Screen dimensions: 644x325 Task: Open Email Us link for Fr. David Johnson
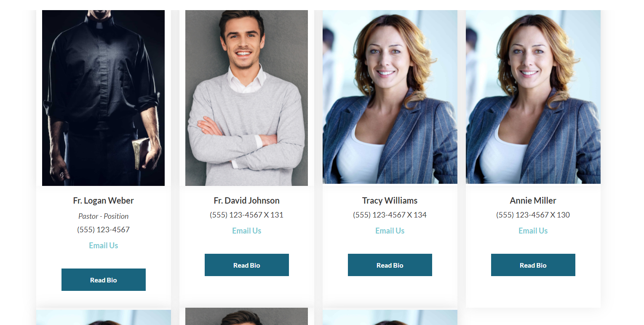pyautogui.click(x=247, y=231)
